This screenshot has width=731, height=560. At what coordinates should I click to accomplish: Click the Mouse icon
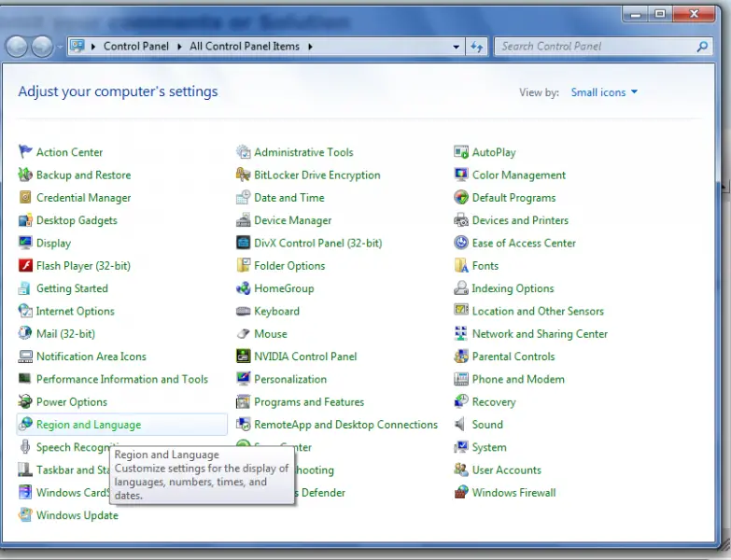tap(243, 333)
